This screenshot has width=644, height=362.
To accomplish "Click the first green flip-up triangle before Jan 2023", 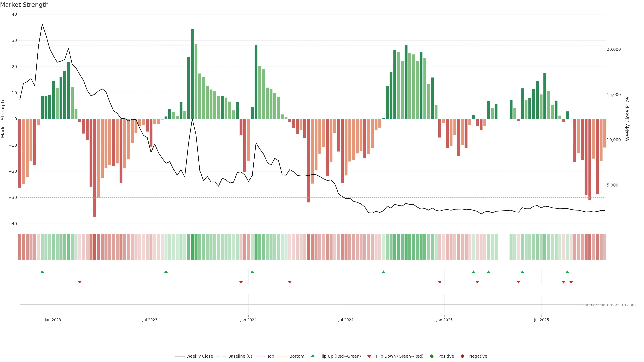I will coord(42,272).
